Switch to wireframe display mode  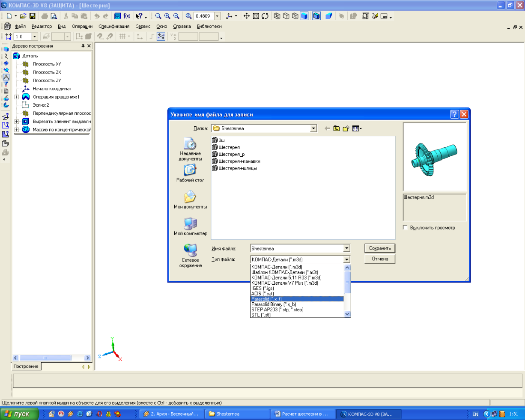(x=277, y=16)
